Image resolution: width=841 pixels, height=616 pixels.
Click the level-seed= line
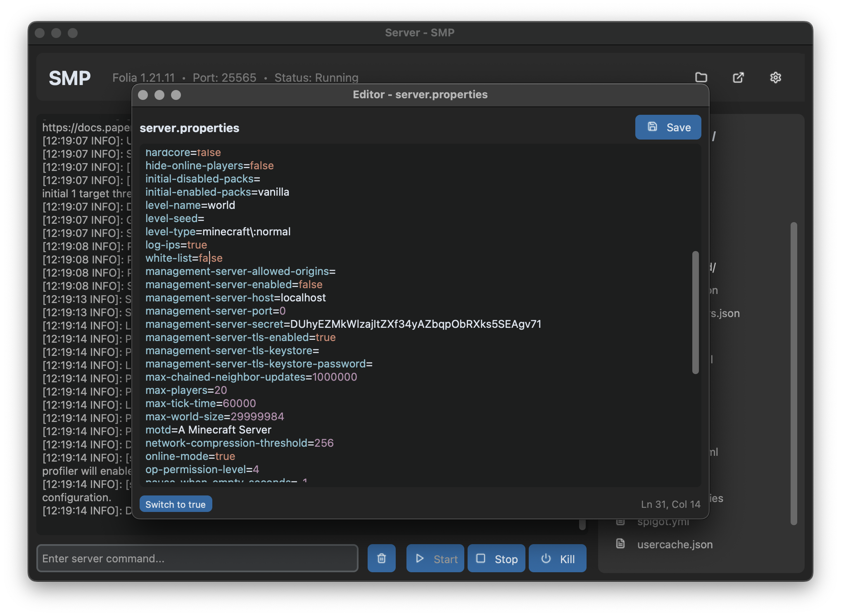tap(175, 218)
